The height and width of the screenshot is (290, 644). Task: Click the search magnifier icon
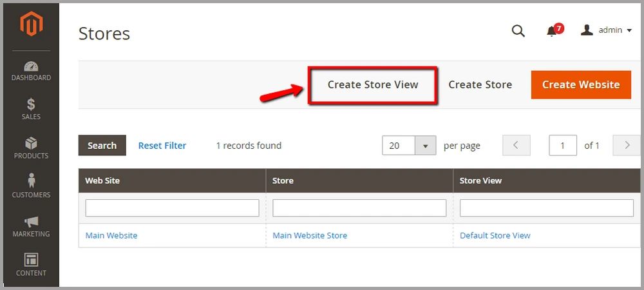click(518, 30)
